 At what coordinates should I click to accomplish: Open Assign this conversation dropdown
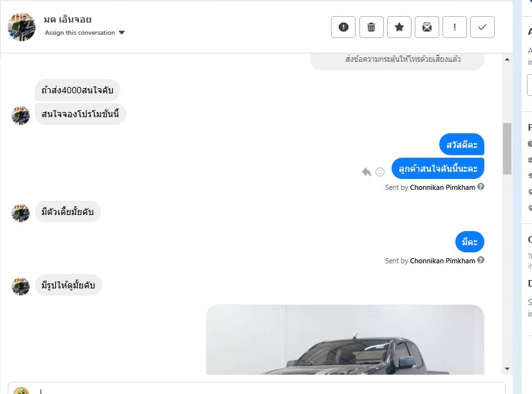(85, 33)
